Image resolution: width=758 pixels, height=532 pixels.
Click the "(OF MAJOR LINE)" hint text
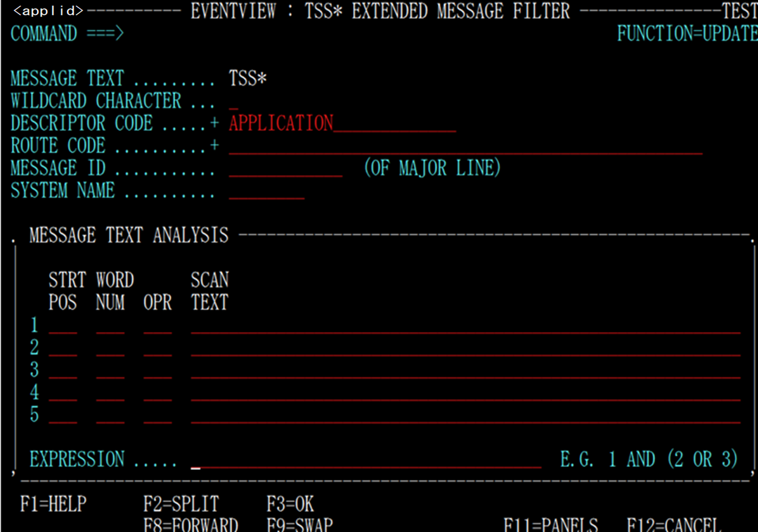pos(432,168)
